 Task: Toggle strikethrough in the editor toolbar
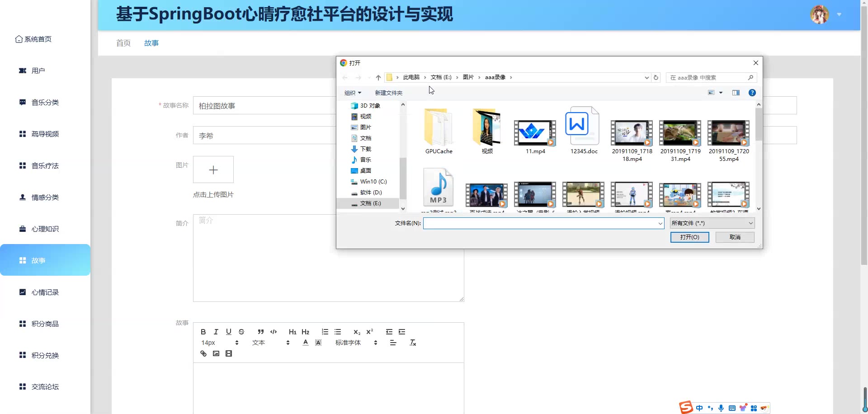click(x=241, y=332)
